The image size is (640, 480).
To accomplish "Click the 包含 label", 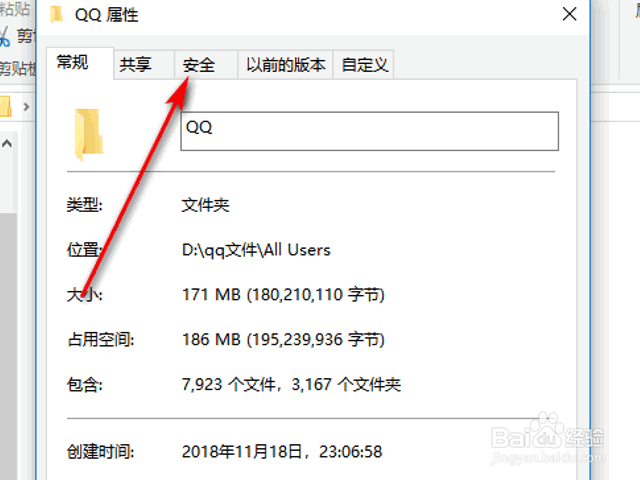I will (x=85, y=384).
